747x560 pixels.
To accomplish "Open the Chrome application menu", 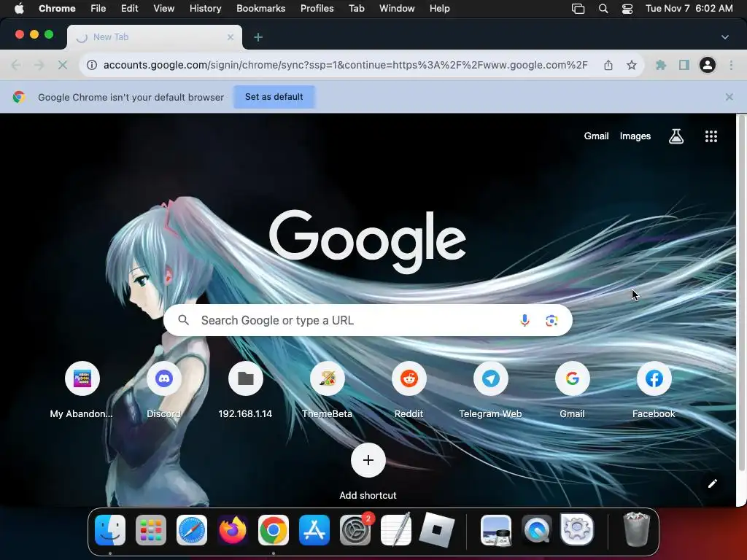I will tap(57, 9).
